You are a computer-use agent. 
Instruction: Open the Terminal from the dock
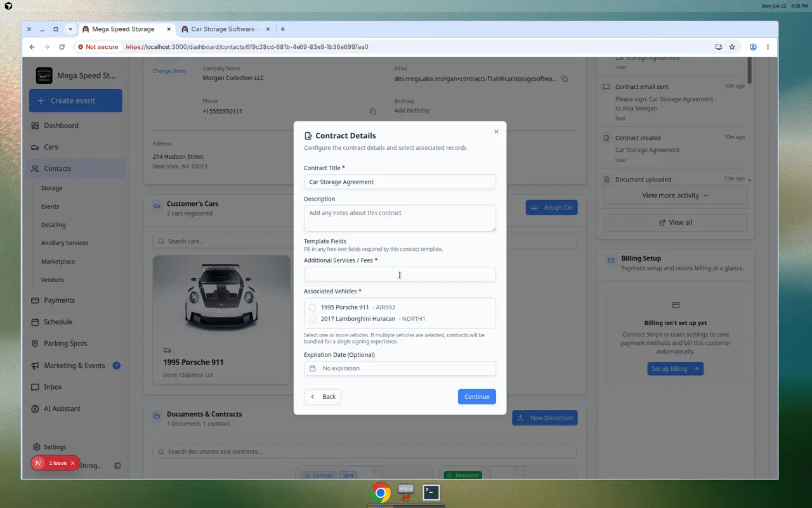pos(431,492)
